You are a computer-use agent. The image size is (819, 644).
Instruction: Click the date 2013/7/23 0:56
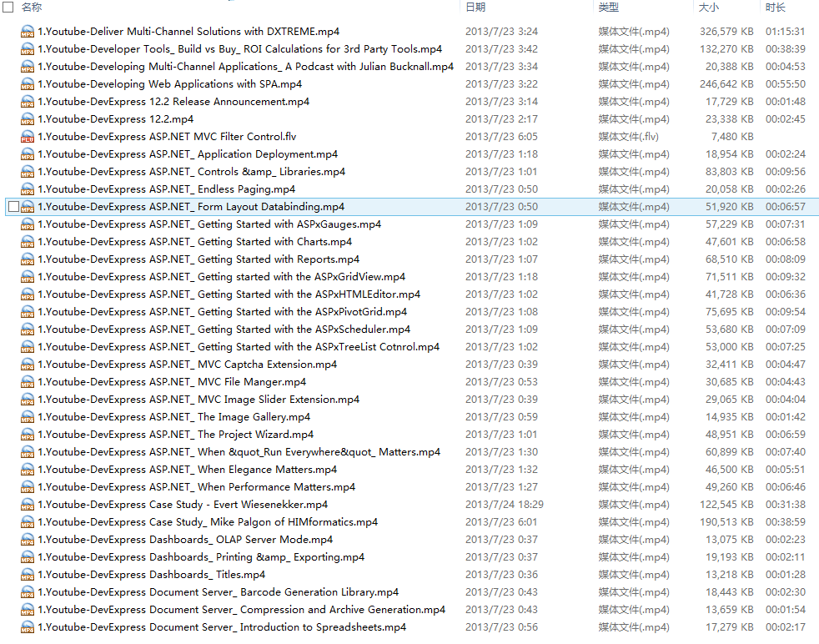click(x=501, y=627)
